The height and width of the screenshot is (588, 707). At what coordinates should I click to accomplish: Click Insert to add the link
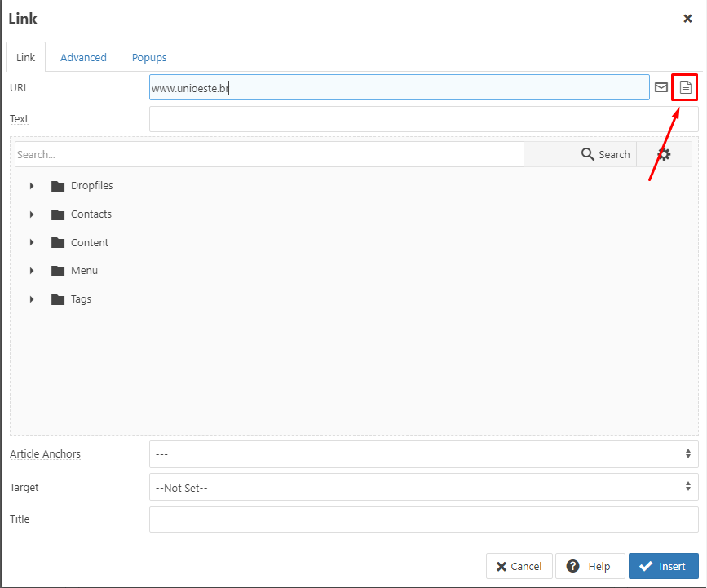click(x=664, y=566)
